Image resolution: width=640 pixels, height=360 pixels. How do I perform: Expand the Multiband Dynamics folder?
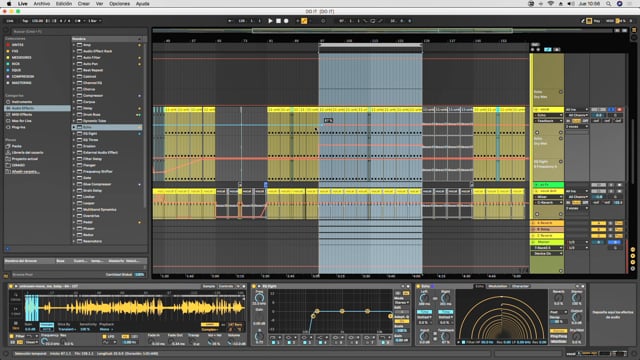74,209
